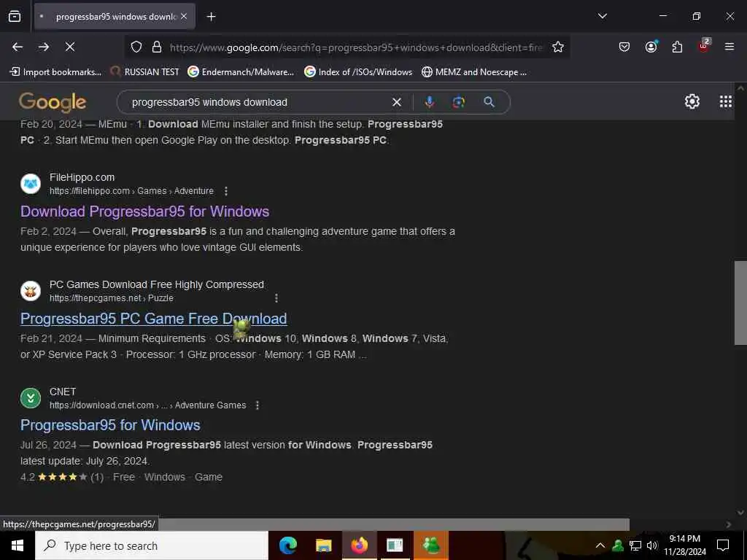
Task: Show hidden system tray icons
Action: tap(600, 545)
